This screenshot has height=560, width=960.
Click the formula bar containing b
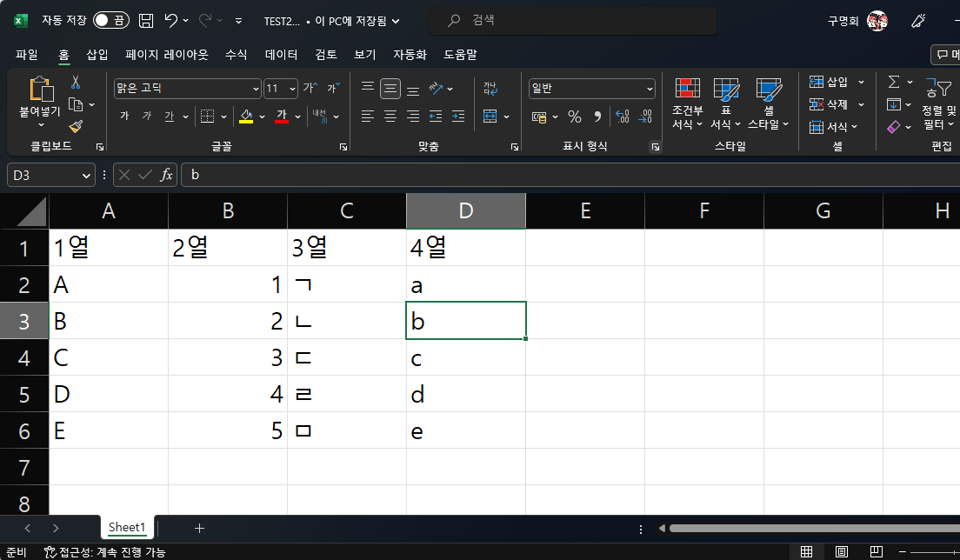[572, 175]
